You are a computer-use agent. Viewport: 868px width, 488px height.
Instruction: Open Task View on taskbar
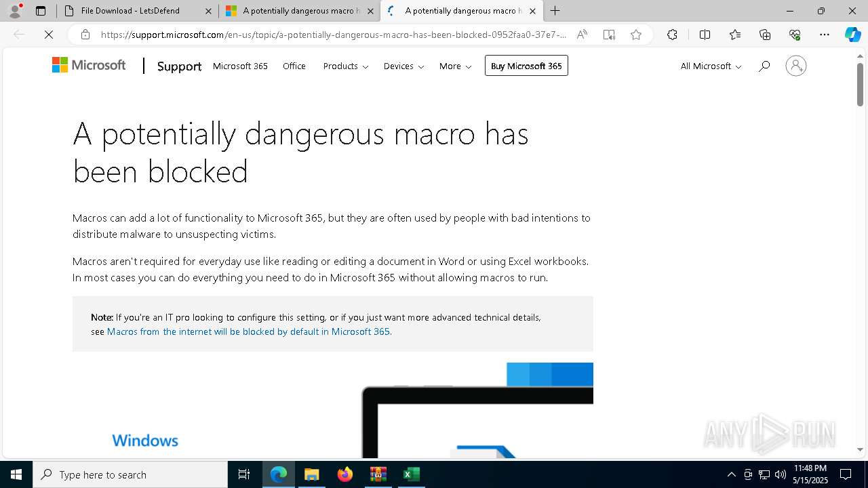244,474
